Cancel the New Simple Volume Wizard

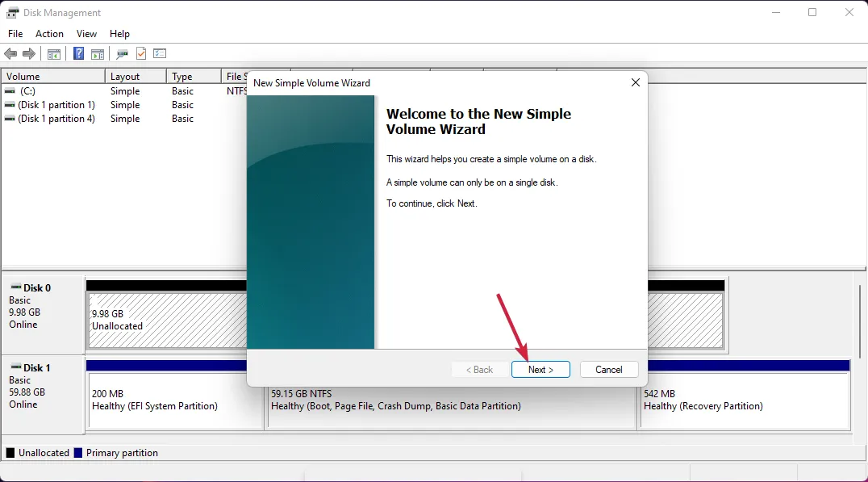[609, 370]
